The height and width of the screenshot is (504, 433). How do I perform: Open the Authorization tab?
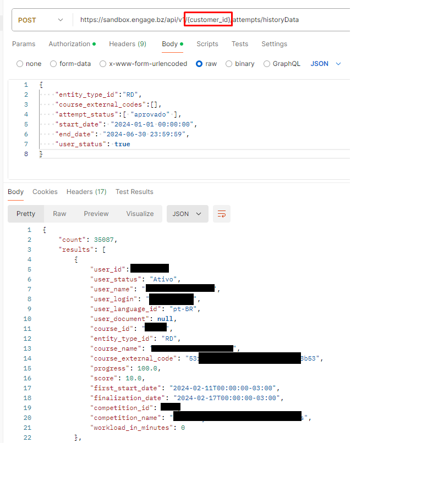point(72,44)
